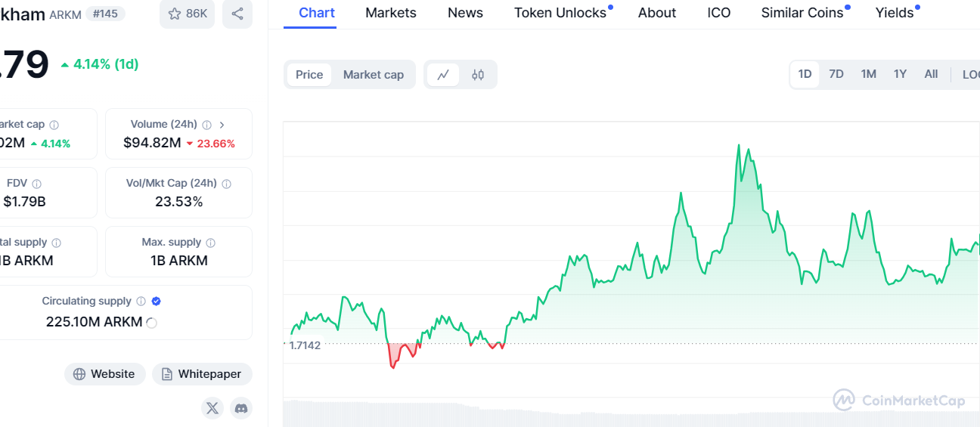The image size is (980, 427).
Task: Click the verified badge by Circulating supply
Action: 156,301
